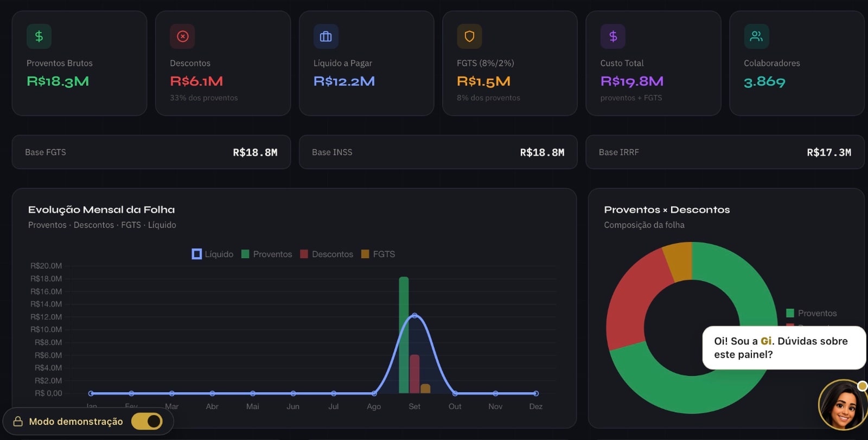Select the Base IRRF summary row
The width and height of the screenshot is (868, 440).
(x=725, y=152)
